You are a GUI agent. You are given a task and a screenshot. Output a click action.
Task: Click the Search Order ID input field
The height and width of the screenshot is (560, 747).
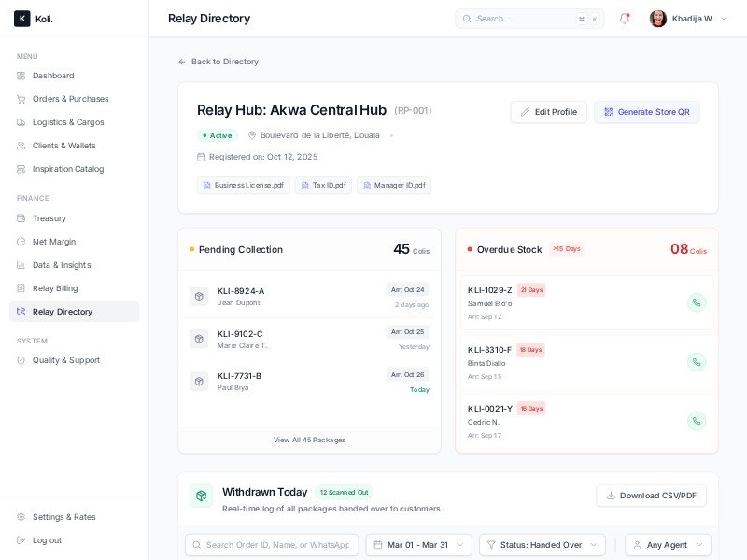tap(276, 545)
